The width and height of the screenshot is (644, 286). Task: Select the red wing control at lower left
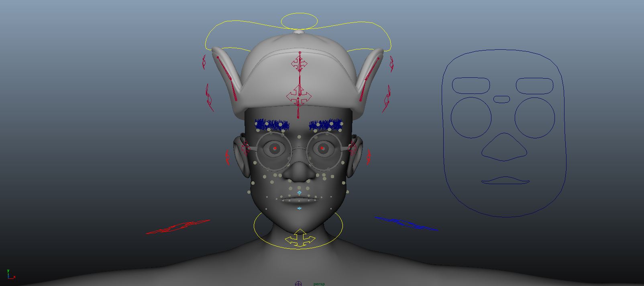pyautogui.click(x=177, y=227)
